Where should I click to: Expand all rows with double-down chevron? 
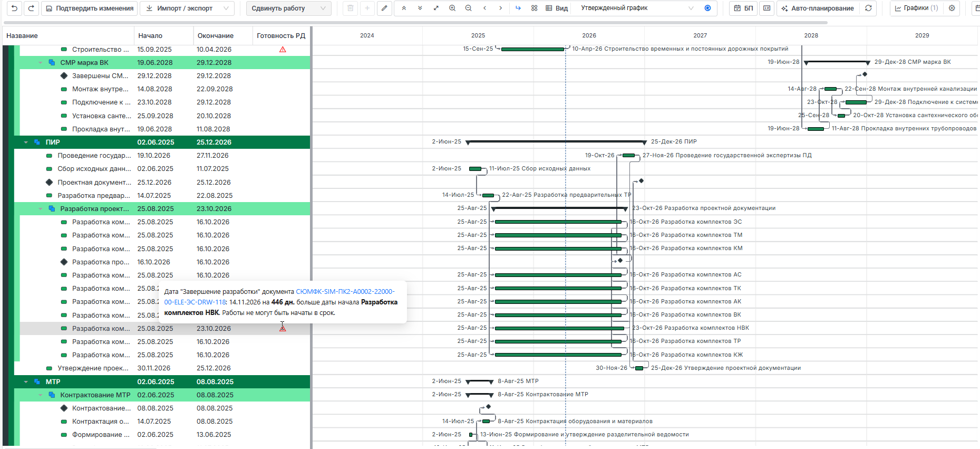coord(420,8)
